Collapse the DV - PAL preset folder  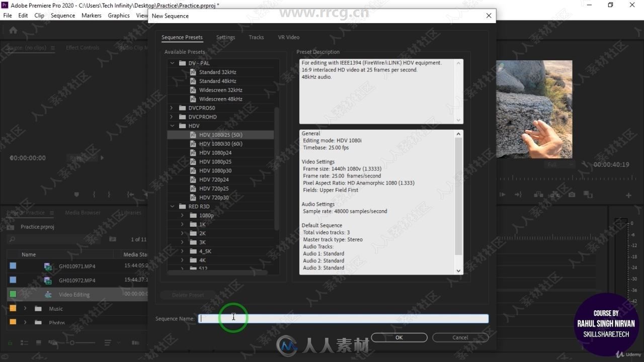coord(172,63)
